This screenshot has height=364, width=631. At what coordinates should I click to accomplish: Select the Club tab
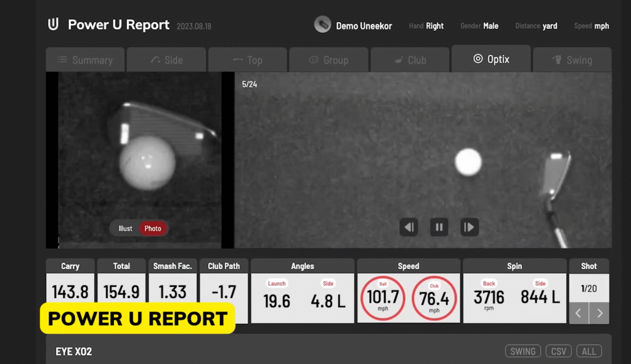tap(410, 60)
